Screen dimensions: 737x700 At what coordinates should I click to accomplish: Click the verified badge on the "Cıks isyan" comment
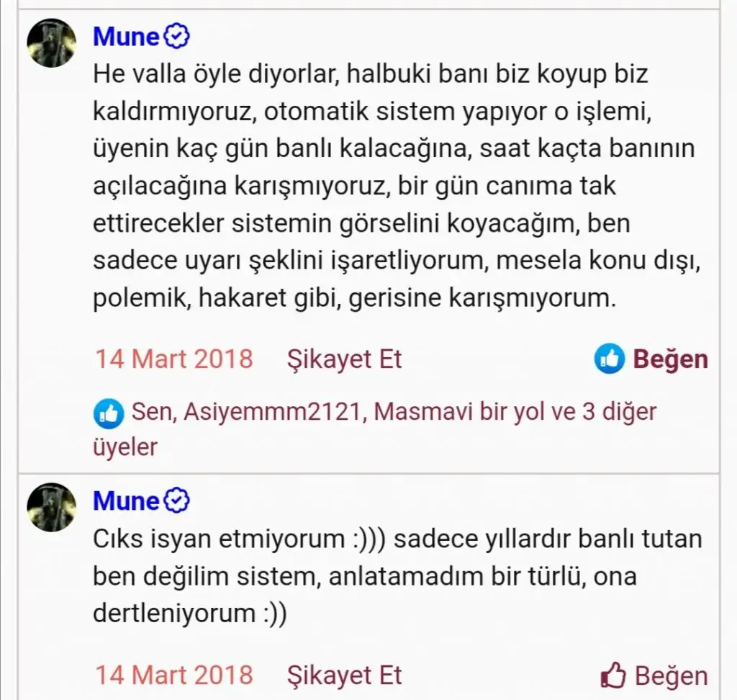(177, 500)
